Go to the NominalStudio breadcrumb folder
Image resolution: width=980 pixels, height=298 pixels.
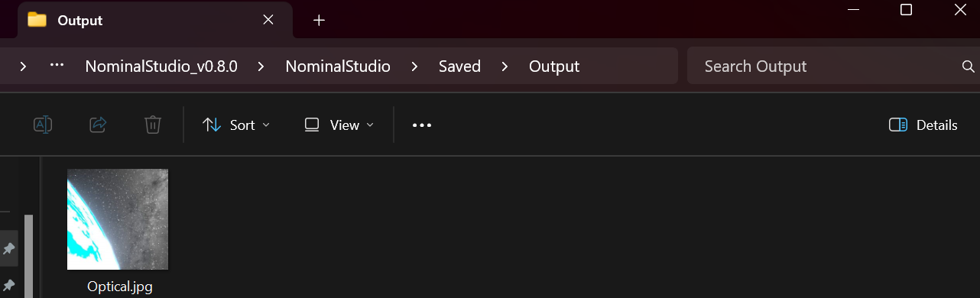[x=338, y=66]
